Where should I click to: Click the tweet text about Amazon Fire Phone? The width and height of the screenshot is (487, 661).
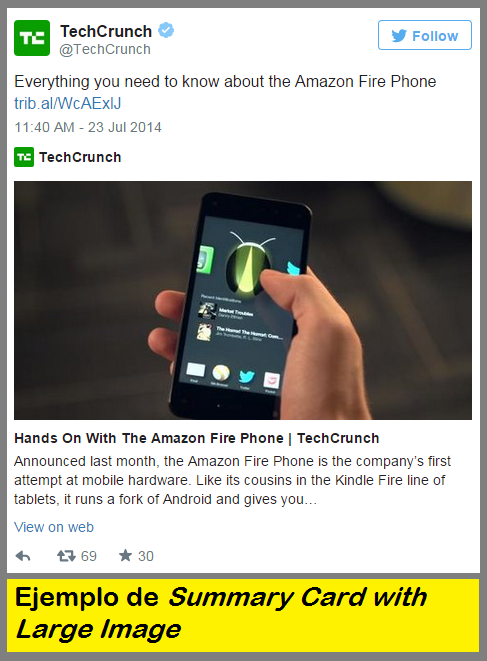click(x=225, y=82)
